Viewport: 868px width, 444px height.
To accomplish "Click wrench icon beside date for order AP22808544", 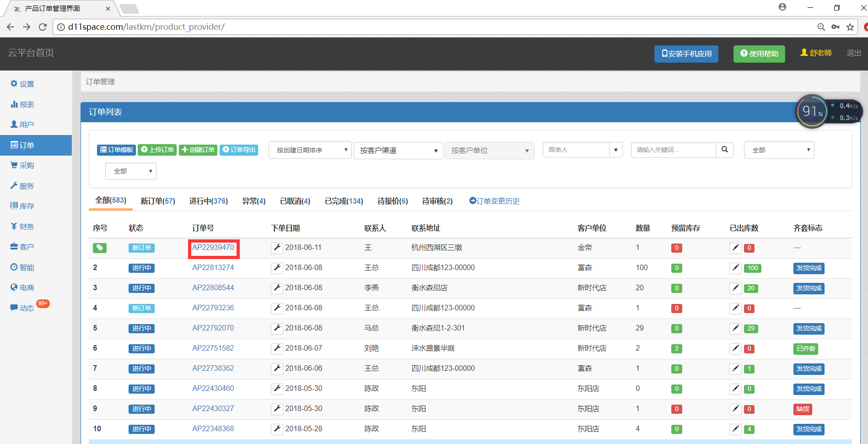I will point(277,288).
